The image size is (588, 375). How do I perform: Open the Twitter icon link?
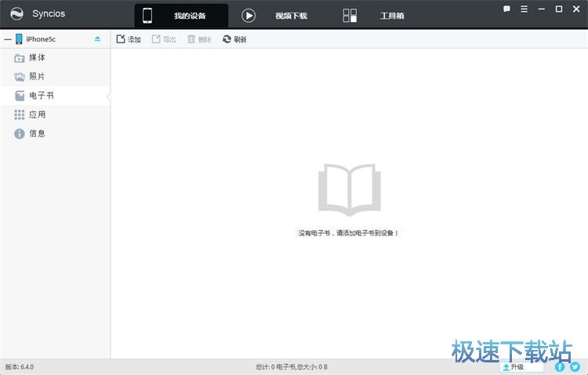(x=575, y=366)
